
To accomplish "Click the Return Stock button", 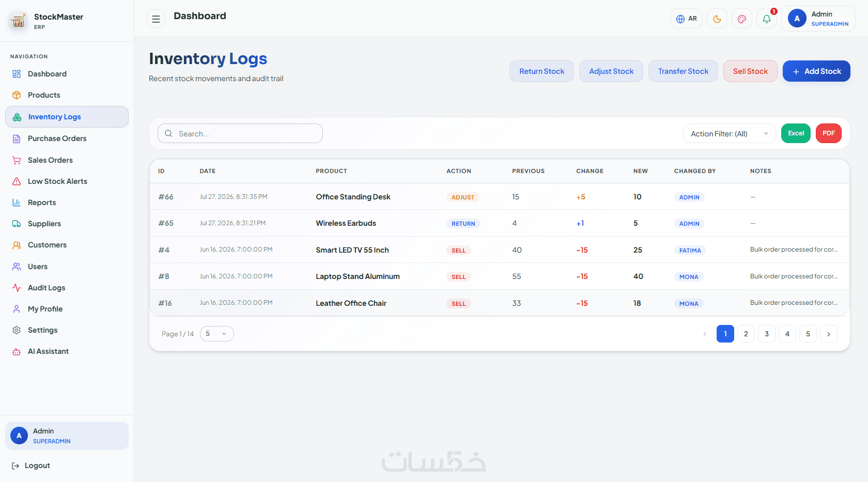I will [541, 71].
